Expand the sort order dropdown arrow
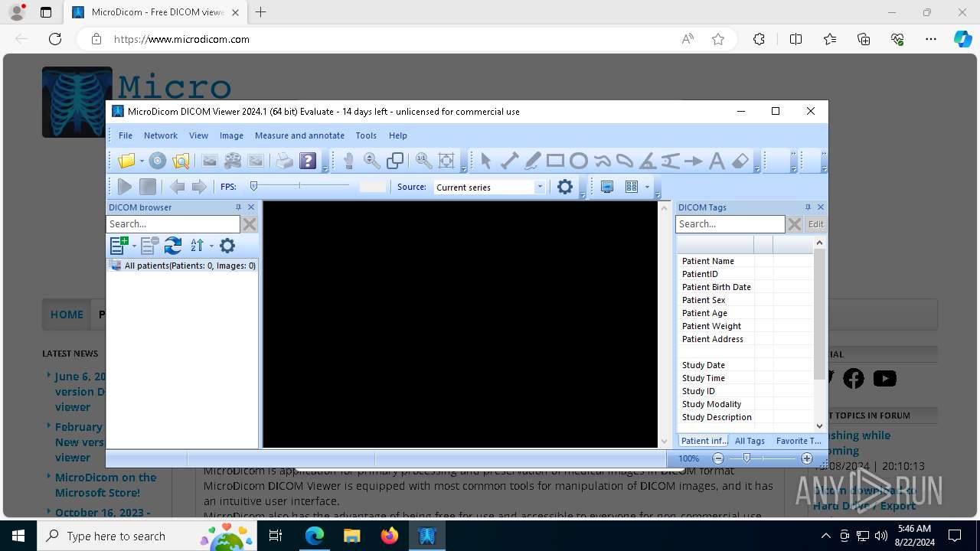 [x=211, y=246]
